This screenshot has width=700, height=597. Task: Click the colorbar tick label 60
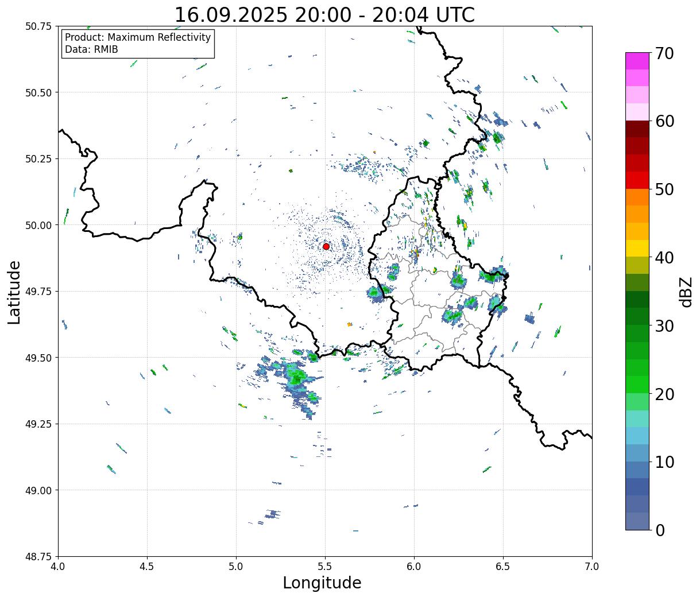(x=664, y=121)
